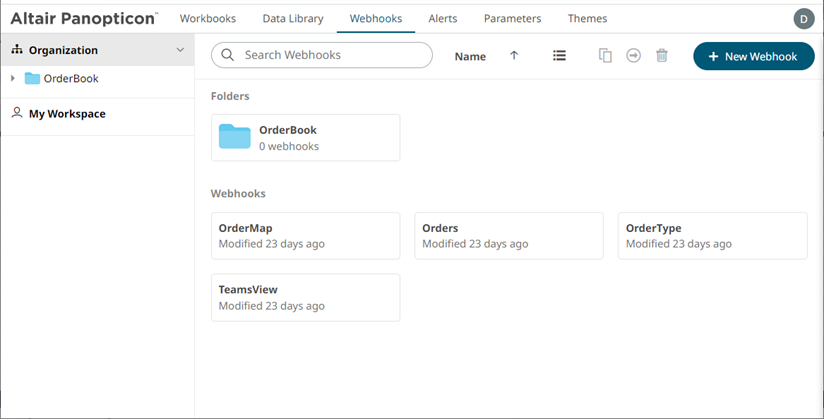
Task: Click the Search Webhooks input field
Action: pyautogui.click(x=332, y=55)
